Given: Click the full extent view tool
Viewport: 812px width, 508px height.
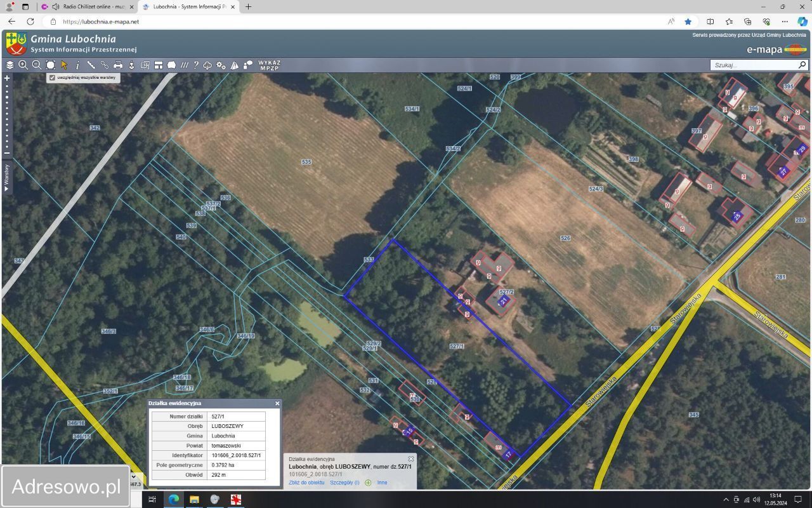Looking at the screenshot, I should click(51, 65).
